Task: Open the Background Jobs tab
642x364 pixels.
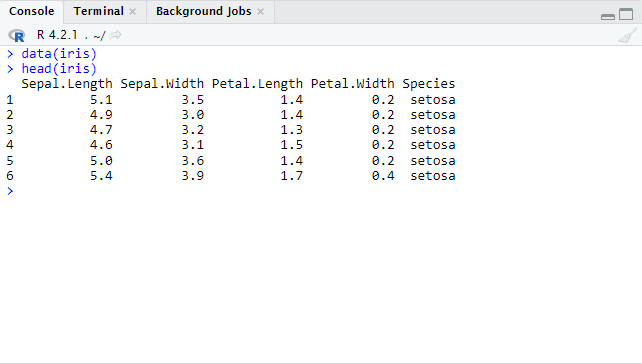Action: (x=203, y=11)
